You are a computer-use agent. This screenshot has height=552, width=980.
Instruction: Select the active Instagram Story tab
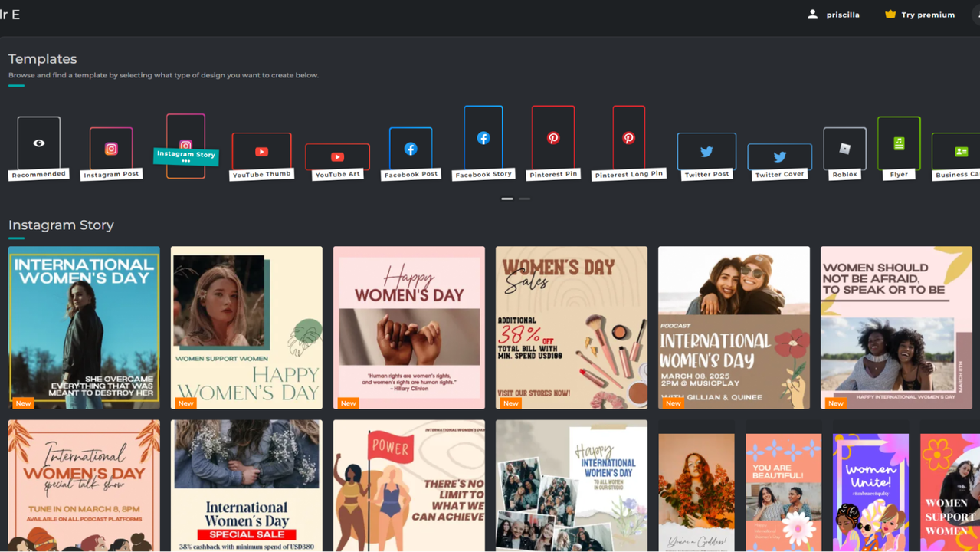click(x=185, y=146)
